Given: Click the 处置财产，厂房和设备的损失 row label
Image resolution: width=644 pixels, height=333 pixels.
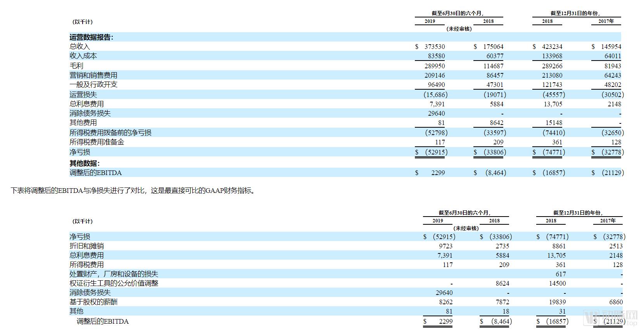Looking at the screenshot, I should pos(114,274).
